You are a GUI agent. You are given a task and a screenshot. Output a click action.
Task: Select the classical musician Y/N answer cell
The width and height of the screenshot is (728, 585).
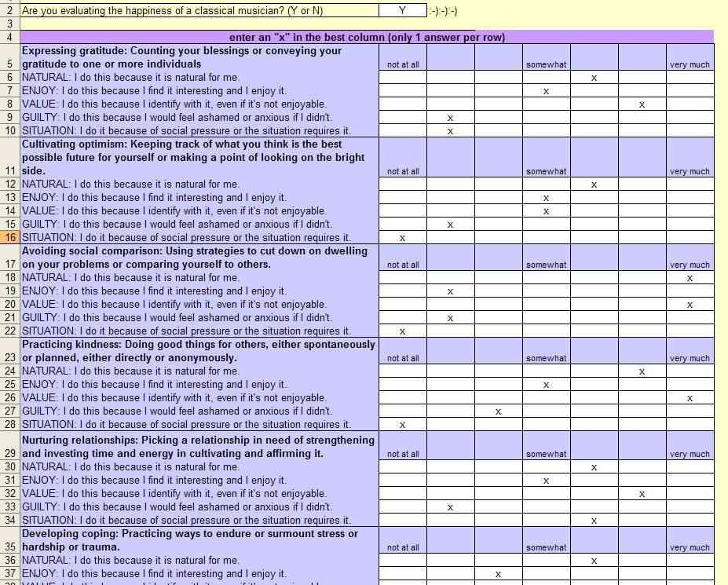click(x=403, y=11)
